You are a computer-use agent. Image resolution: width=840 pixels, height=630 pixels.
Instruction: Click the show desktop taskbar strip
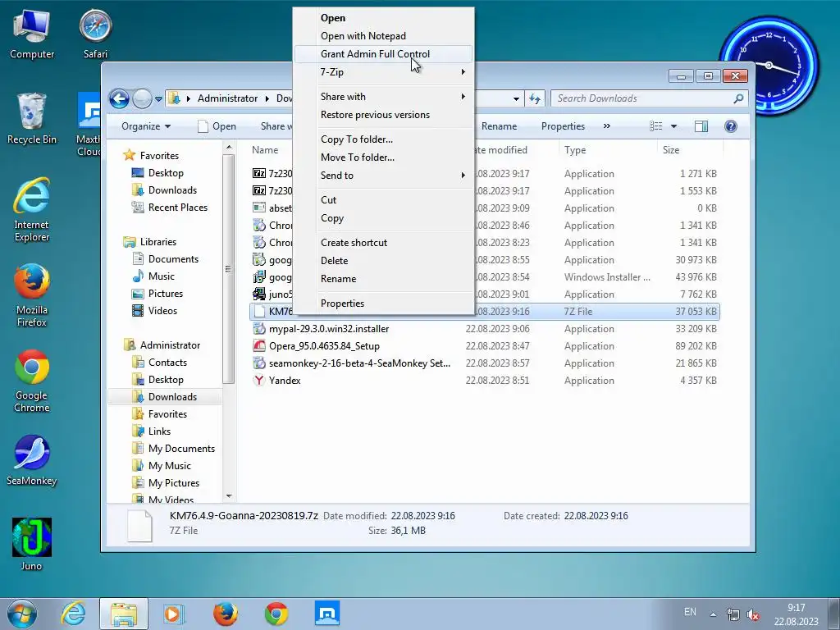pyautogui.click(x=834, y=614)
